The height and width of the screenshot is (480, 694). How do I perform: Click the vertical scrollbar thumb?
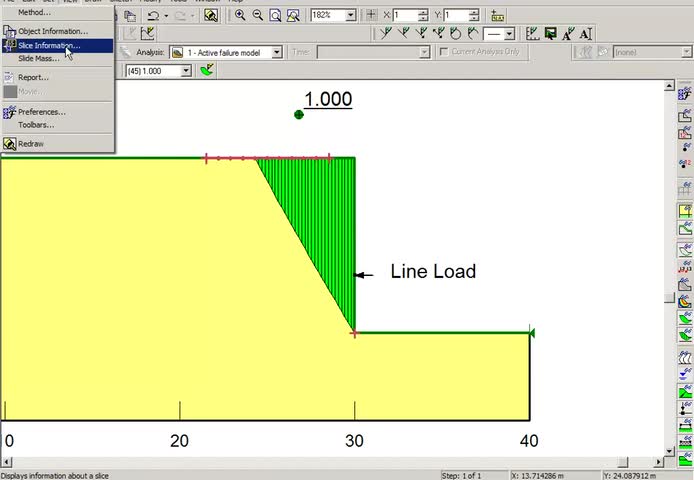coord(669,298)
